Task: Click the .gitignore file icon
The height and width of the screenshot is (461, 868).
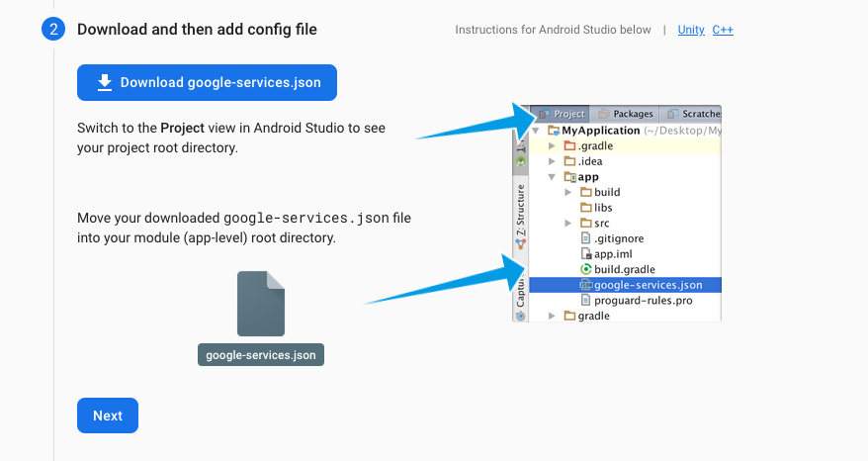Action: point(585,238)
